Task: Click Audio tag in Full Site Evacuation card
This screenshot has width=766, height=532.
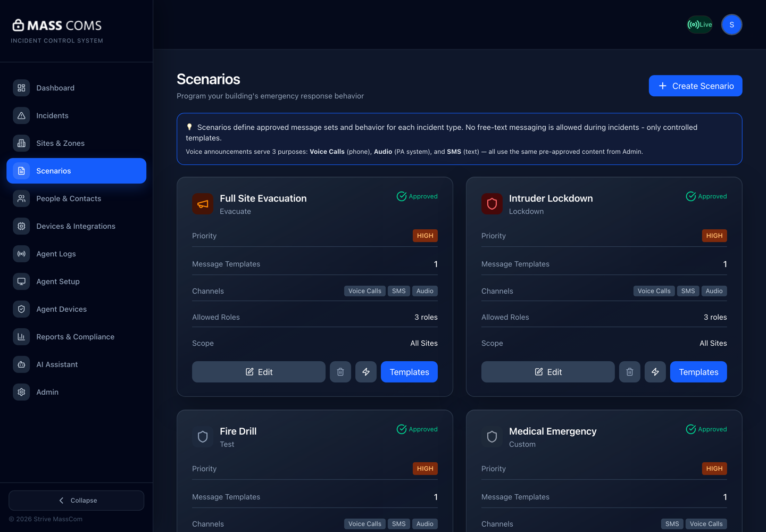Action: click(425, 291)
